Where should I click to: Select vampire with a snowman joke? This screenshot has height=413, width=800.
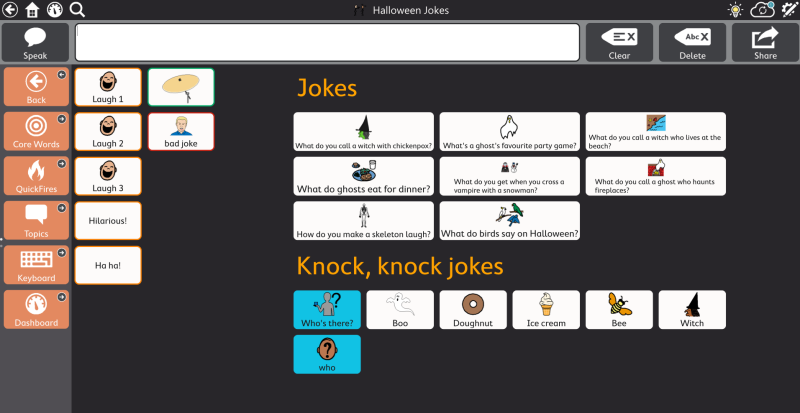[x=510, y=176]
